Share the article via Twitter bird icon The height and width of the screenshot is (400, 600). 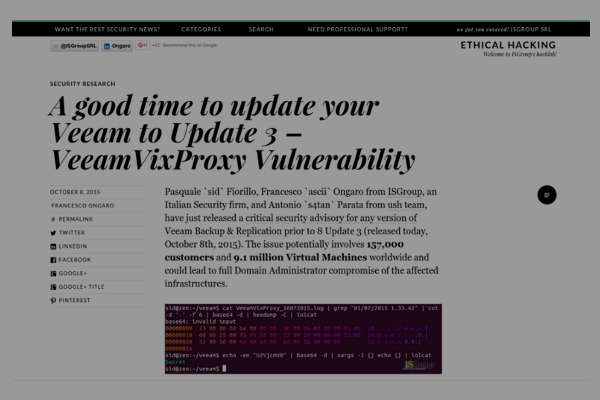[53, 231]
